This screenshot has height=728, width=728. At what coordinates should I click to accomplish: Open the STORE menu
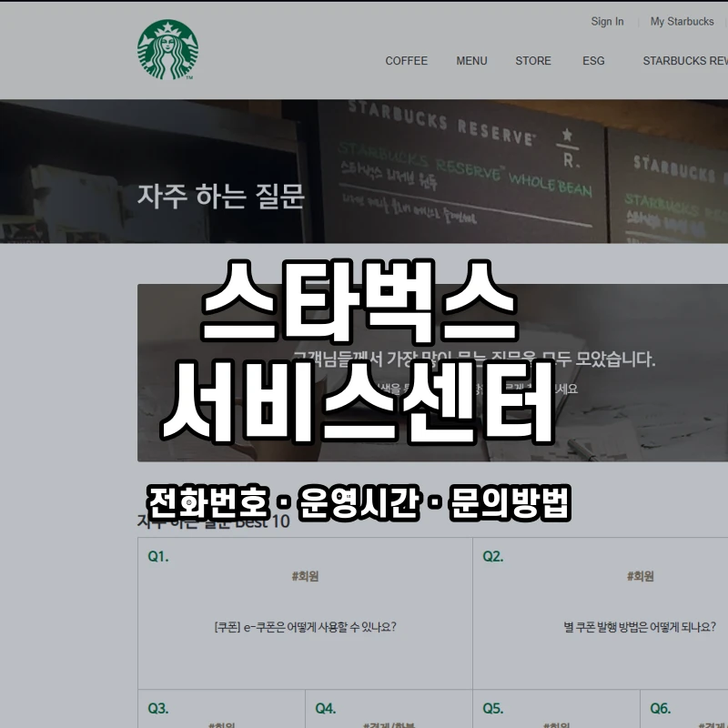point(533,61)
